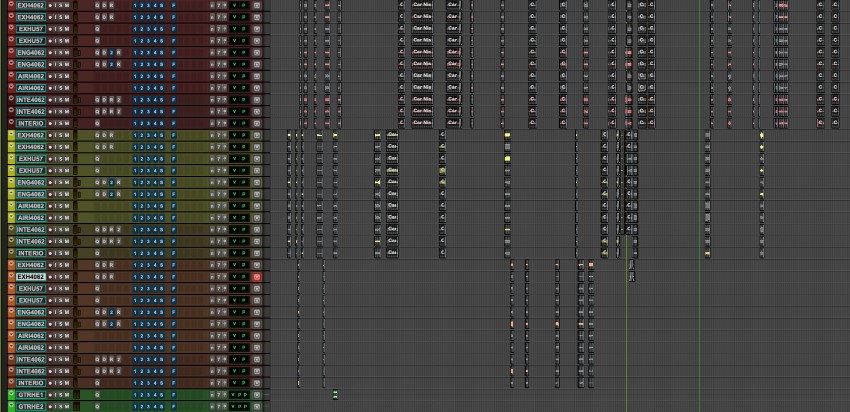Open send 4 on red-group INTERIO track
850x412 pixels.
click(x=154, y=123)
